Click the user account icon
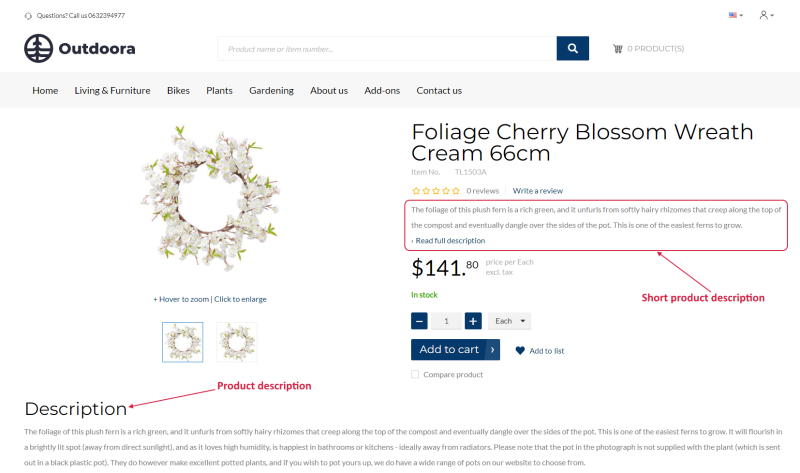Image resolution: width=800 pixels, height=473 pixels. coord(764,15)
